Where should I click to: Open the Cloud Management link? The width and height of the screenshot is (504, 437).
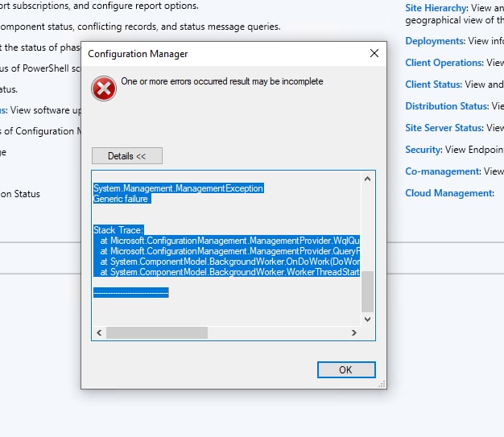coord(448,193)
